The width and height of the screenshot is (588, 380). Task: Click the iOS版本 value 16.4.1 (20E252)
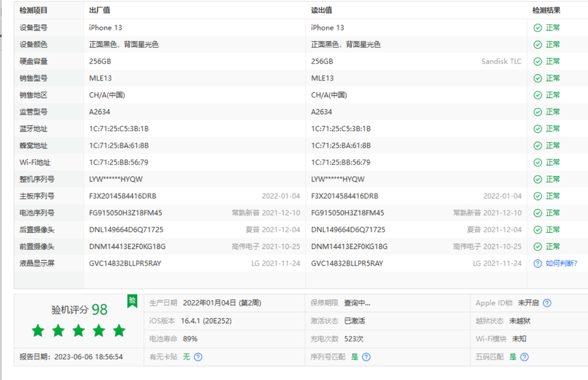click(x=206, y=321)
